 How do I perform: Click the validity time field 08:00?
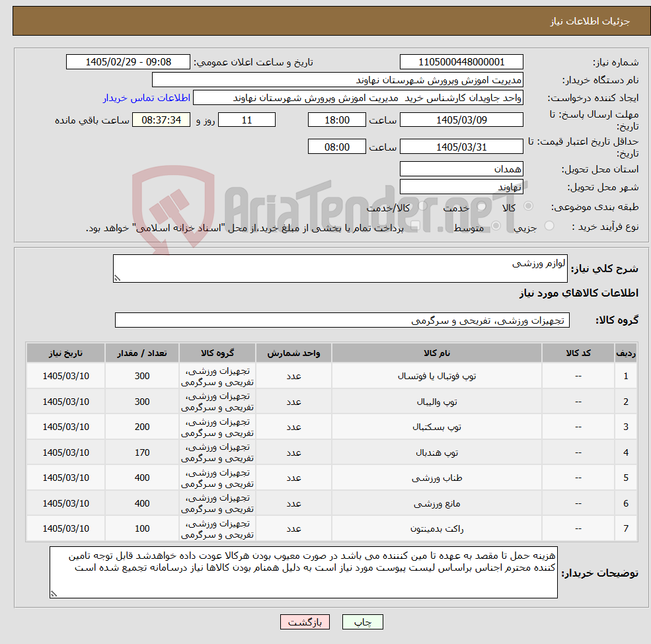[336, 147]
